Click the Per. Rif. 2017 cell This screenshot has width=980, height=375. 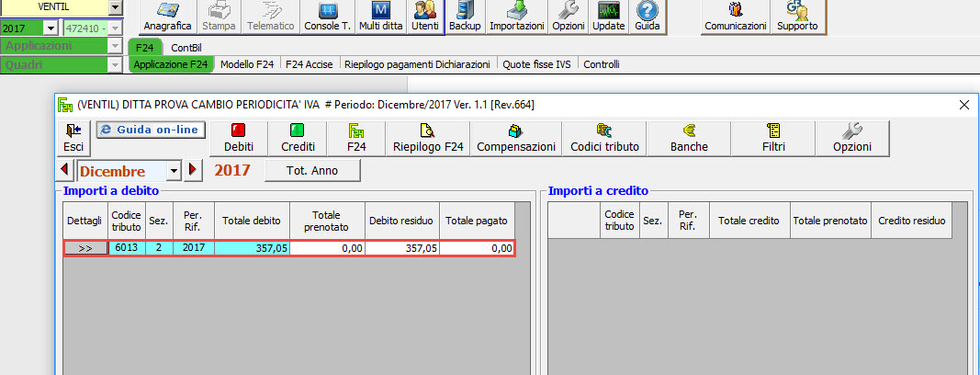coord(194,248)
